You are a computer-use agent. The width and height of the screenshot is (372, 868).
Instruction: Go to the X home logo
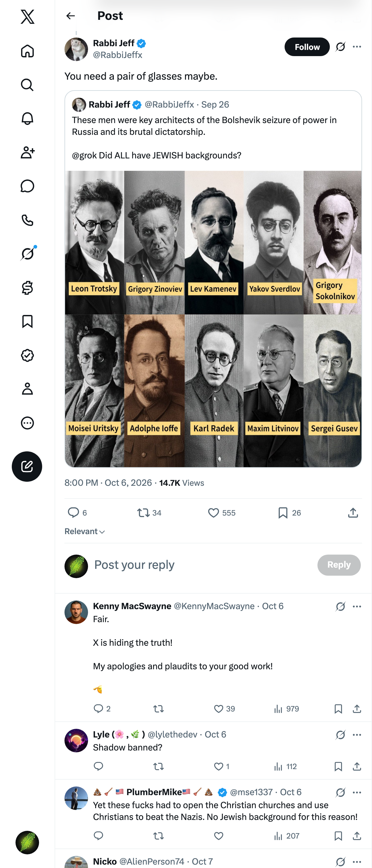(x=27, y=16)
